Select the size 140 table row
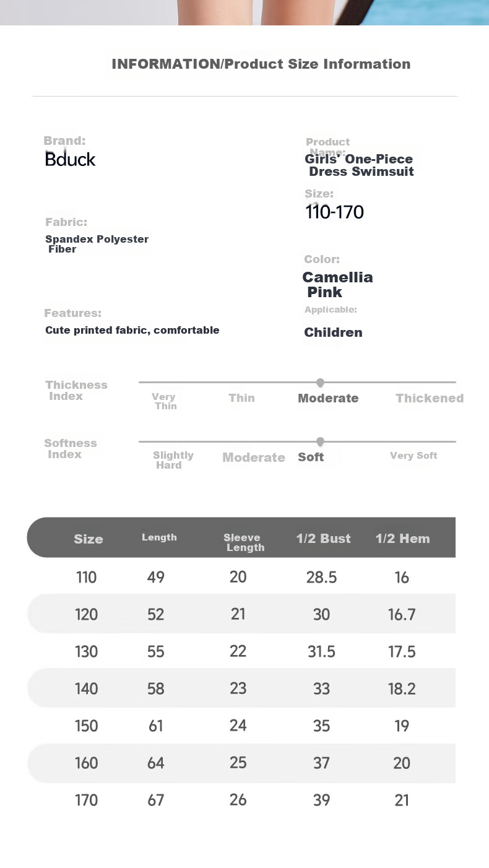Screen dimensions: 489x868 click(x=241, y=688)
